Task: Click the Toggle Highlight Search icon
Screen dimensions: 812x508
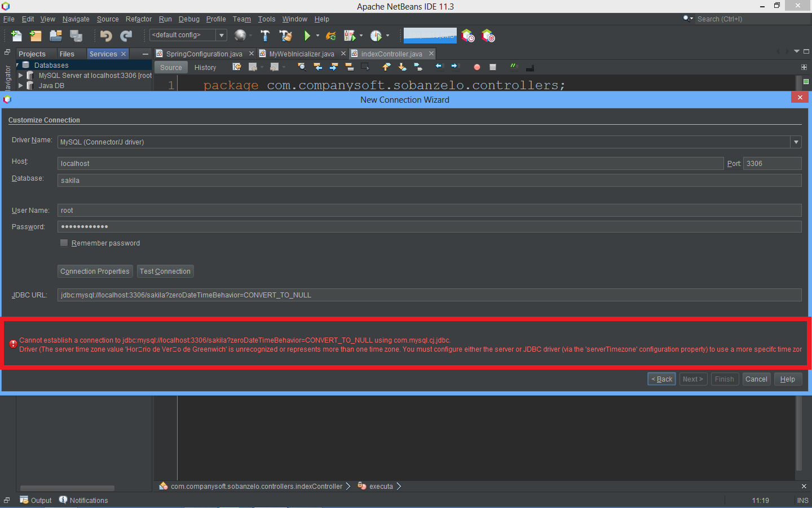Action: click(348, 67)
